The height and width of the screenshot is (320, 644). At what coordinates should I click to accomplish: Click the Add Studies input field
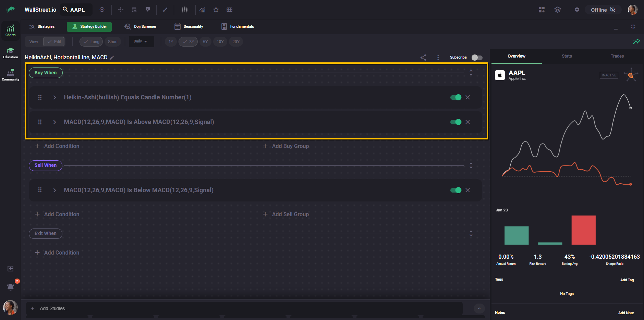tap(240, 308)
